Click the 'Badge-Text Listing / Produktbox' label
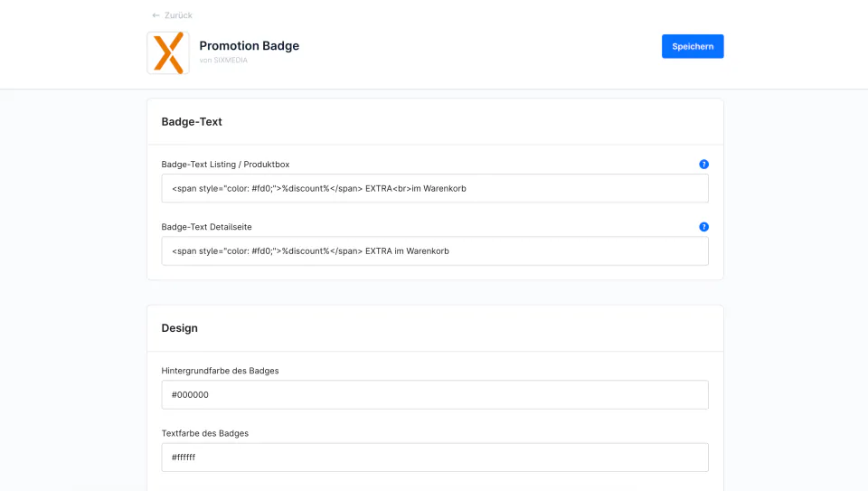 (225, 165)
